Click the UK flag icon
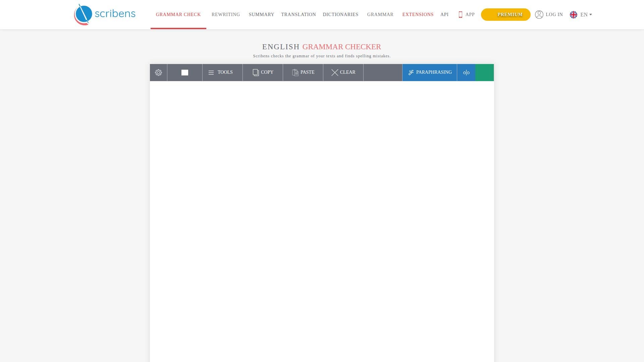Viewport: 644px width, 362px height. click(574, 14)
